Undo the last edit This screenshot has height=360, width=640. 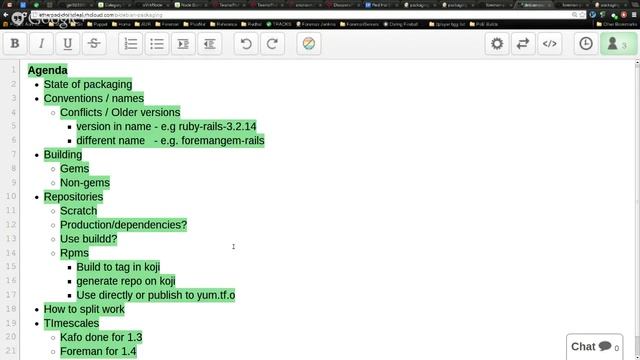[x=246, y=44]
